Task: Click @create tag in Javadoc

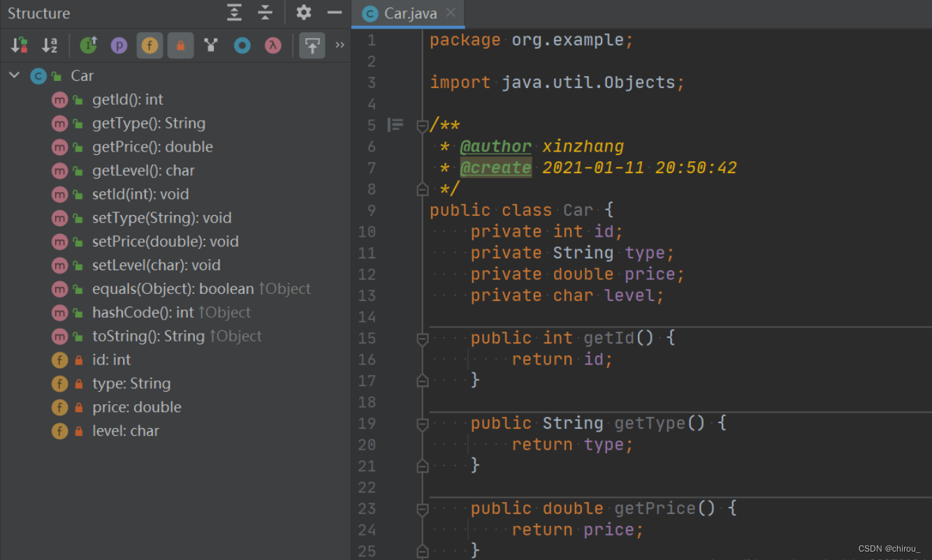Action: pyautogui.click(x=495, y=168)
